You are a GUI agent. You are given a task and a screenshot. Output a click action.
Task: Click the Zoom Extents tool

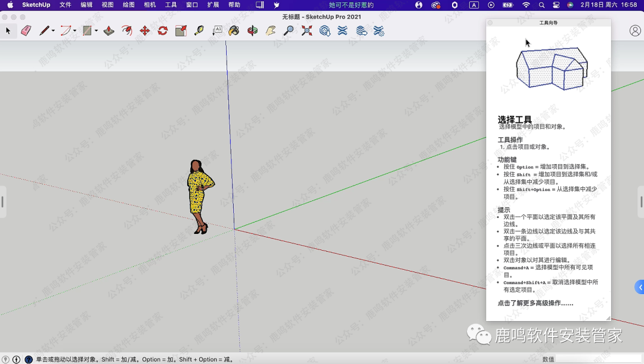(x=306, y=30)
